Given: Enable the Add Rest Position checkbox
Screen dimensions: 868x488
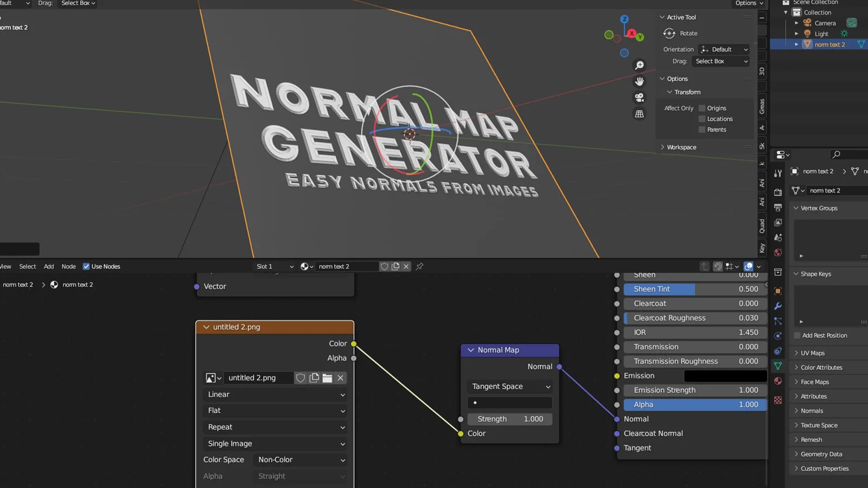Looking at the screenshot, I should pos(797,335).
